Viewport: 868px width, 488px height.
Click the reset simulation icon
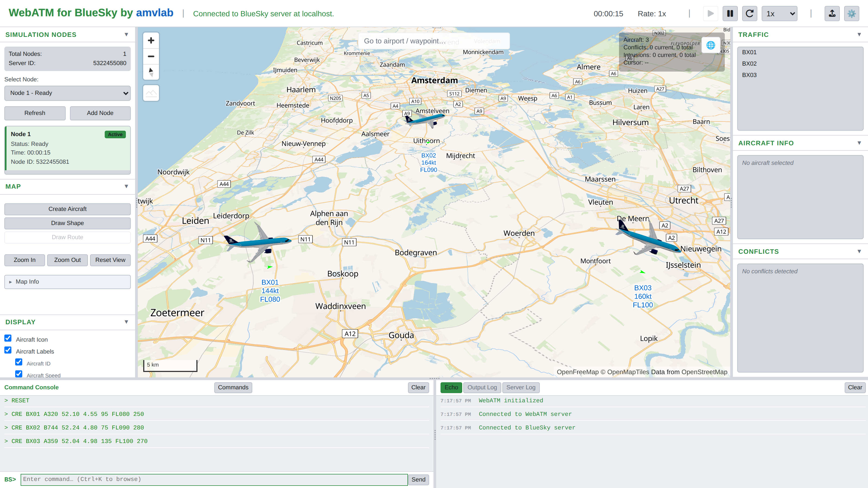click(749, 14)
